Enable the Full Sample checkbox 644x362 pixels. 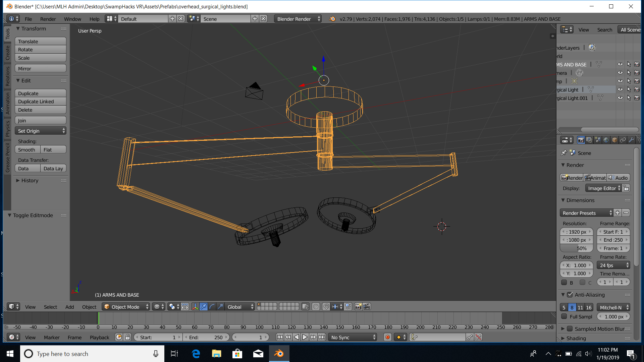564,316
